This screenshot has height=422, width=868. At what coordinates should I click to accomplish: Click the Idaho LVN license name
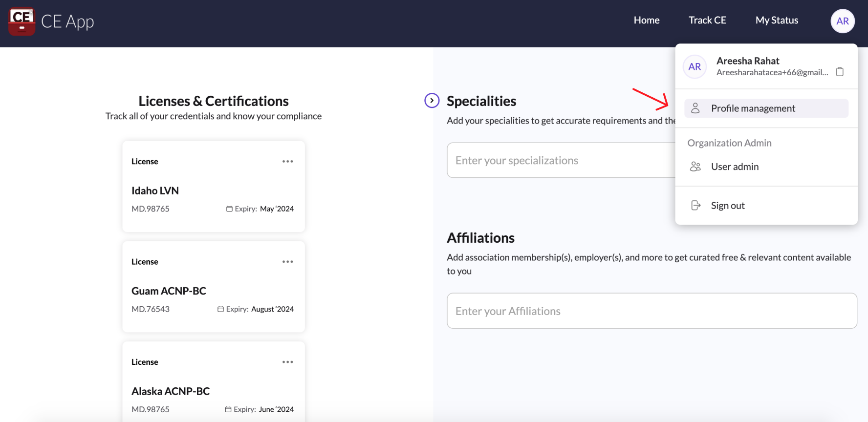[x=155, y=190]
